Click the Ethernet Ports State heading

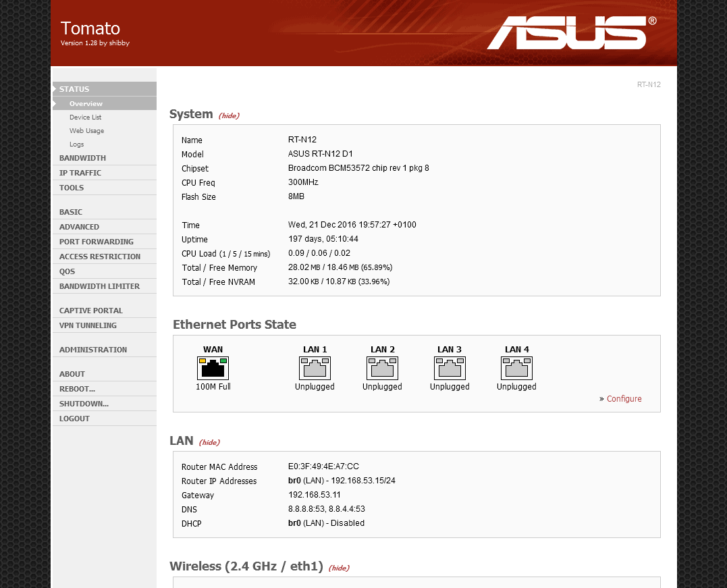235,325
